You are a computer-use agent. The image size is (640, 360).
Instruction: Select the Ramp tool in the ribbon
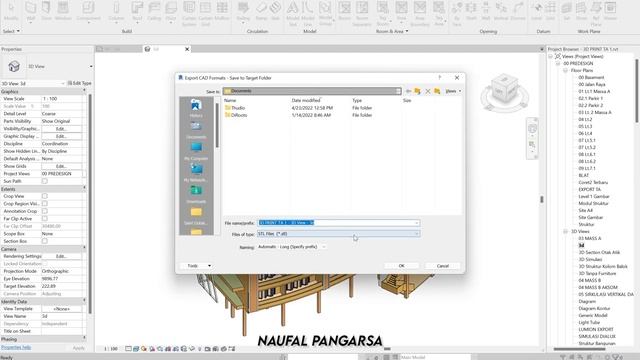click(x=261, y=11)
